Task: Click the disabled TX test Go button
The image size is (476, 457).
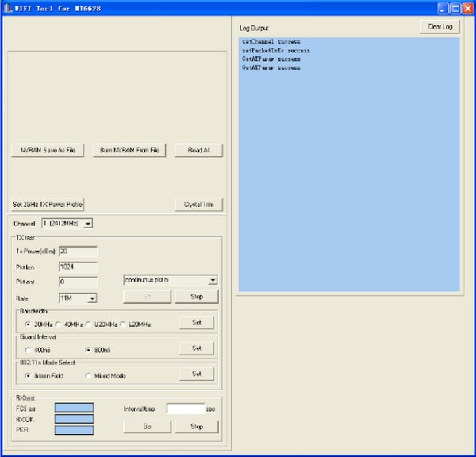Action: click(x=148, y=297)
